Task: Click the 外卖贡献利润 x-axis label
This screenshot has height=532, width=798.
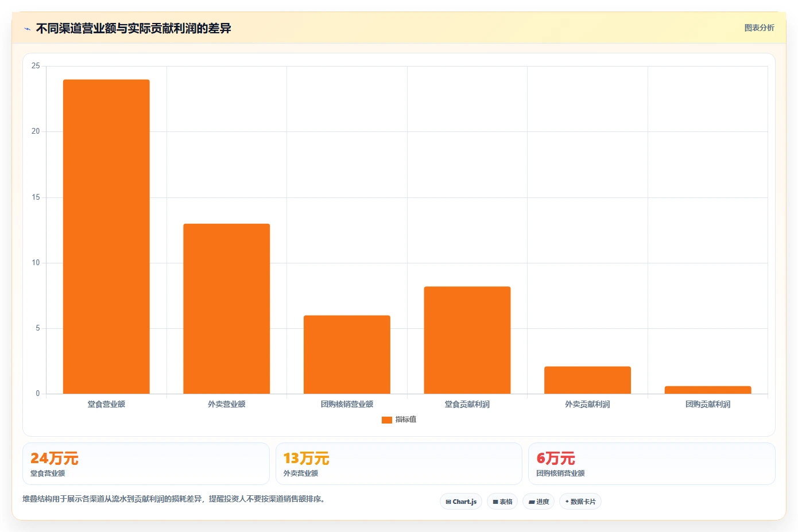Action: coord(587,405)
